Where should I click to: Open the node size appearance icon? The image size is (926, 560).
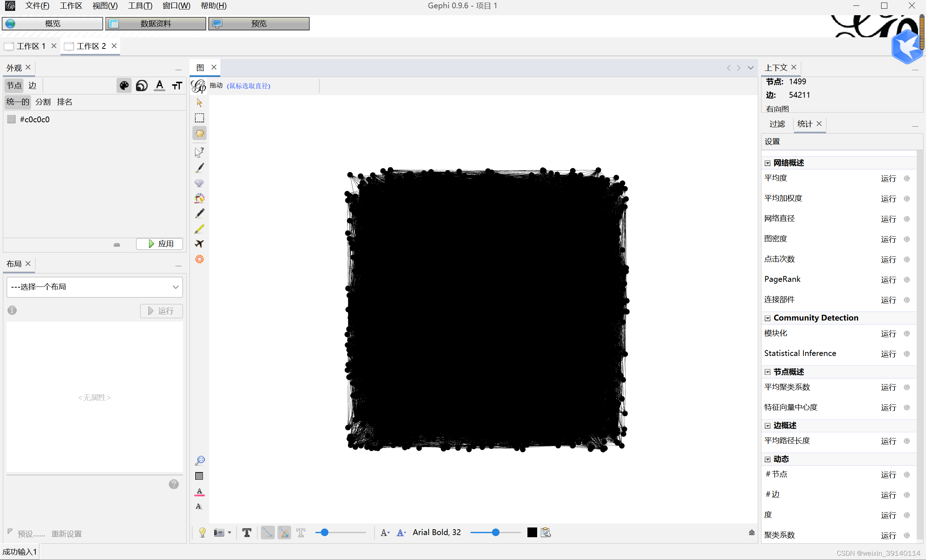tap(142, 86)
